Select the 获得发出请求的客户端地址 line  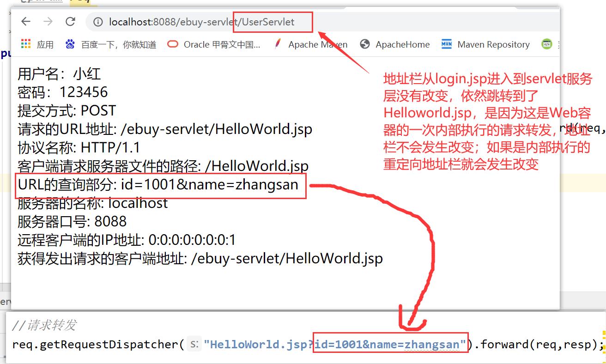coord(200,259)
